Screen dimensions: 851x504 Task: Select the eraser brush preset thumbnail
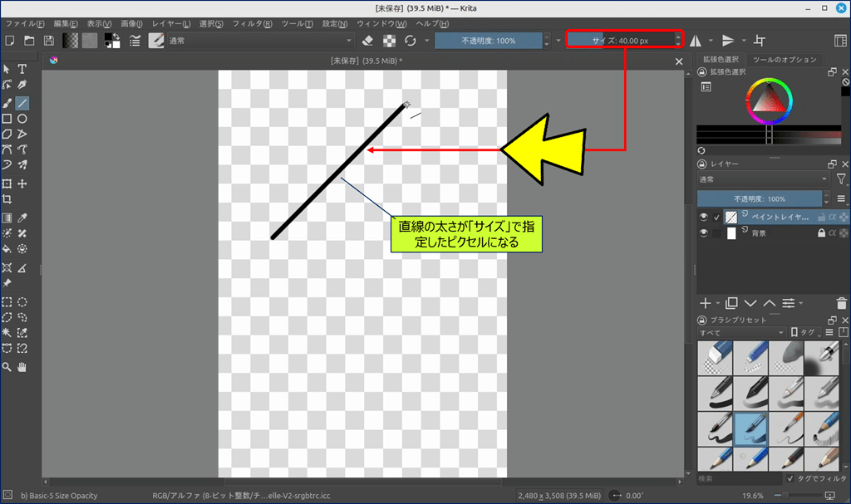tap(715, 358)
